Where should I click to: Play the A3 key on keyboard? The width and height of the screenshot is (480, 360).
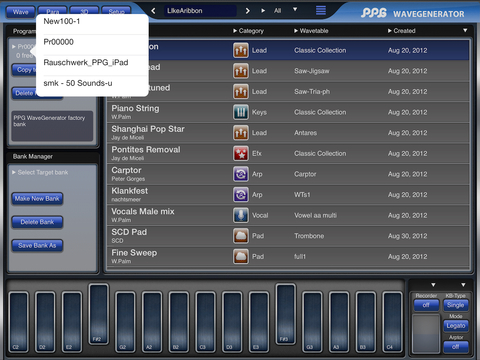[339, 322]
